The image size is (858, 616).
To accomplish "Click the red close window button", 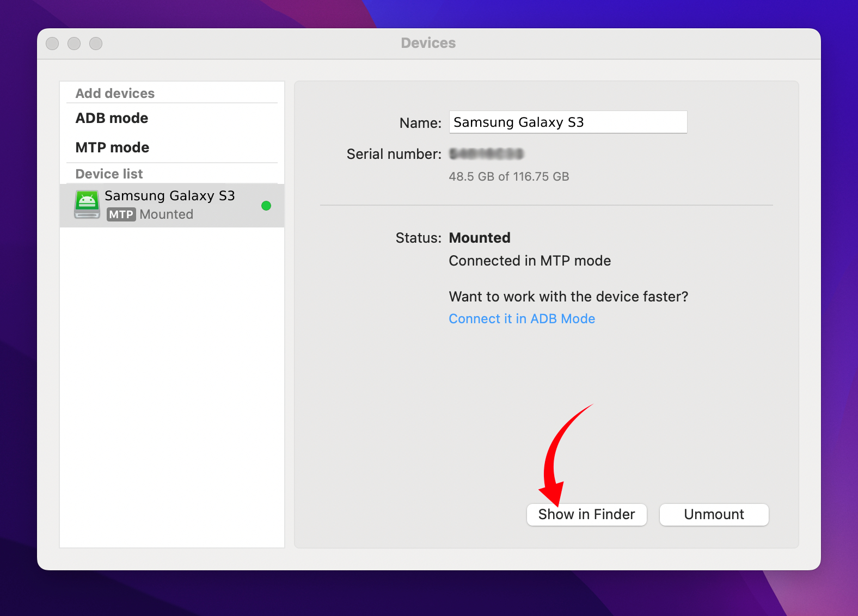I will pos(52,44).
